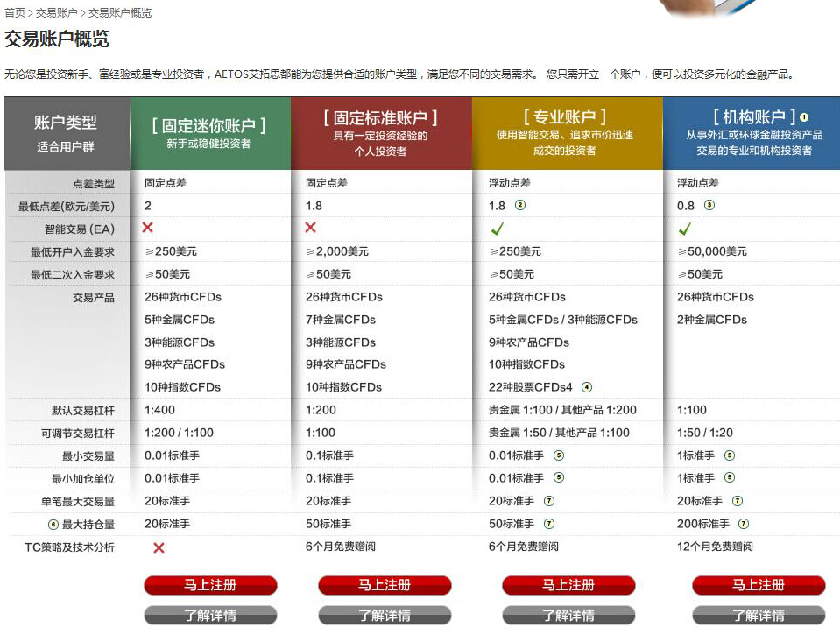Click 贵金属 1:100 / 其他产品 1:200 cell
The width and height of the screenshot is (840, 635).
(x=562, y=410)
